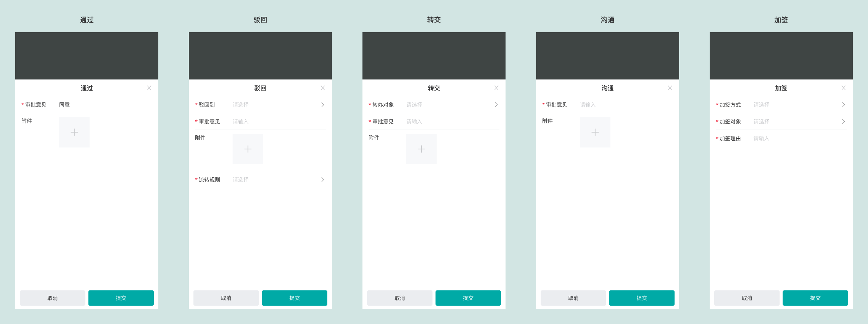Add attachment in the 驳回 panel

[x=248, y=149]
